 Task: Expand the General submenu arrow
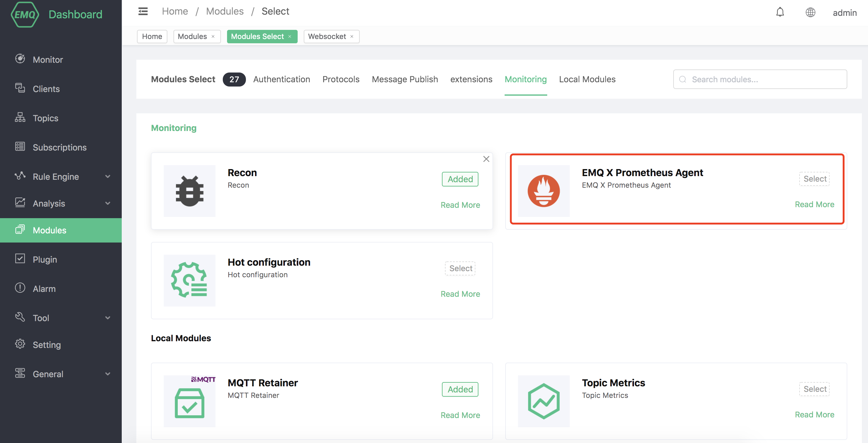[108, 374]
